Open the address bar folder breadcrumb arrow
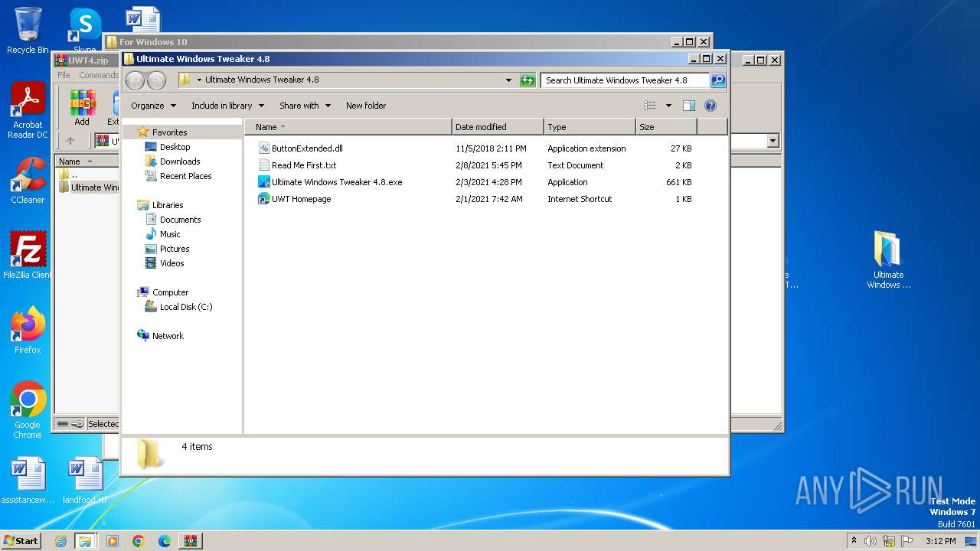The image size is (980, 551). click(x=199, y=80)
